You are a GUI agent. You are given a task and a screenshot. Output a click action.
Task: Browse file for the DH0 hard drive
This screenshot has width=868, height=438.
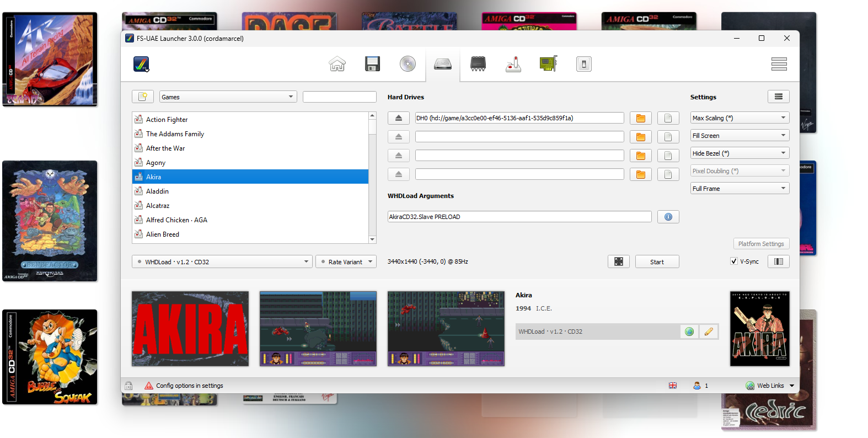pos(668,118)
